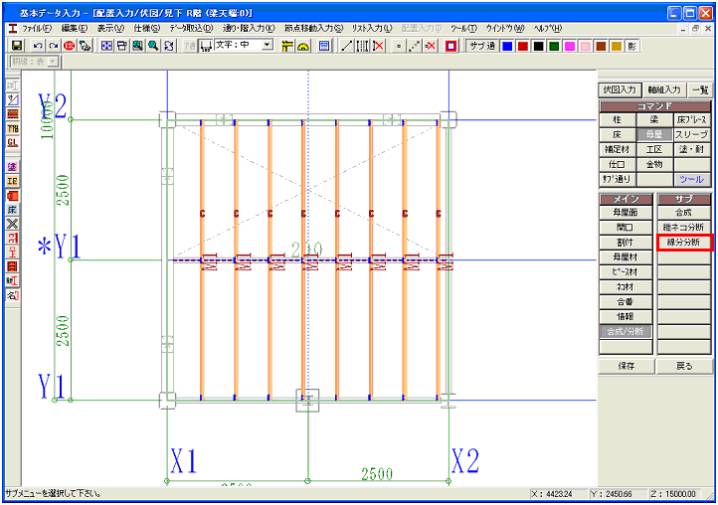Switch to the 一覧 tab

(x=700, y=90)
